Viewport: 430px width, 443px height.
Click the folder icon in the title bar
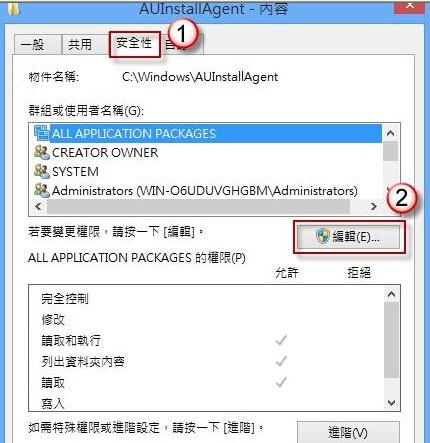14,8
